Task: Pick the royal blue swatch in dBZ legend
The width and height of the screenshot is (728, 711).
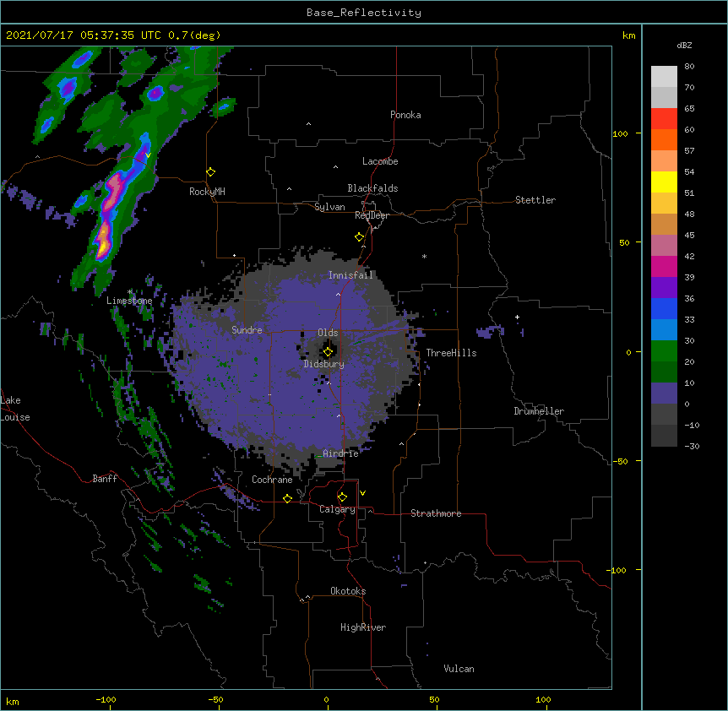Action: point(664,308)
